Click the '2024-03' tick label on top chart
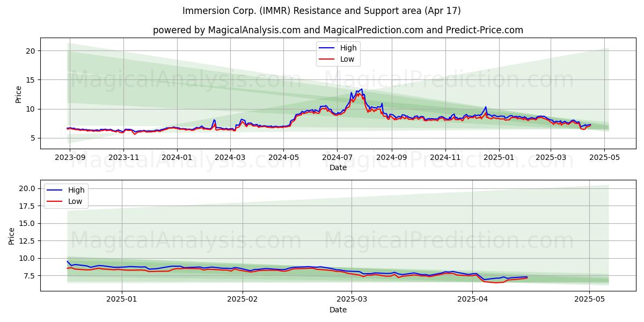The image size is (644, 322). point(230,157)
